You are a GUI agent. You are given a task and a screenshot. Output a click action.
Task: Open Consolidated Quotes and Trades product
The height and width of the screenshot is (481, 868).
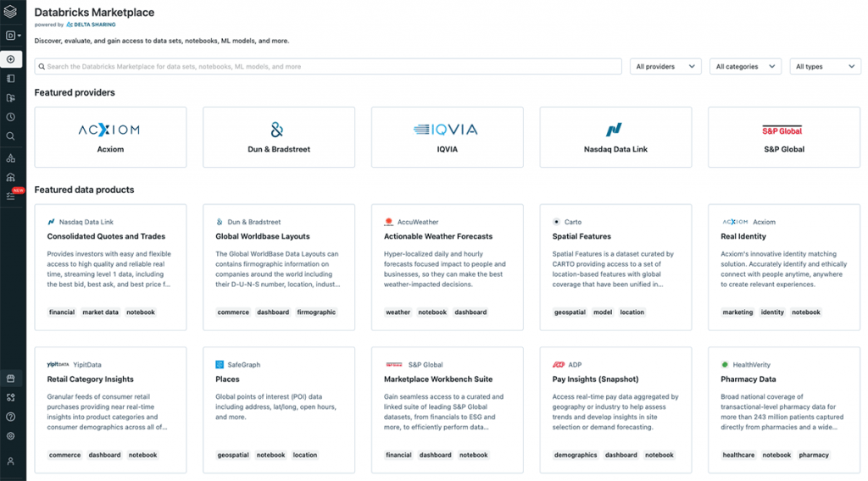pos(110,268)
